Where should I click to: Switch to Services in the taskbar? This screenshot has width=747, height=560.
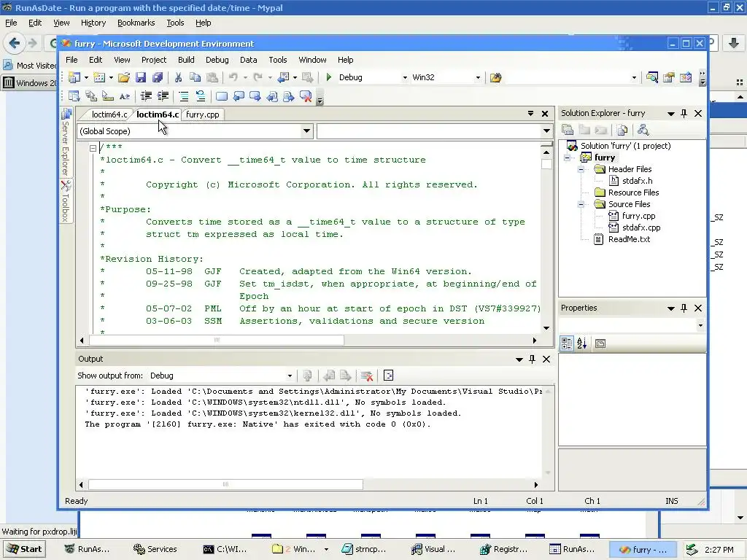155,549
